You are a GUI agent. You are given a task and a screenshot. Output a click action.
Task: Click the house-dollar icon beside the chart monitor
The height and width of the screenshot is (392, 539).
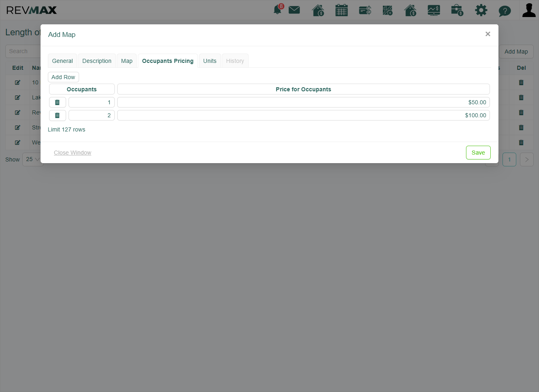click(410, 10)
